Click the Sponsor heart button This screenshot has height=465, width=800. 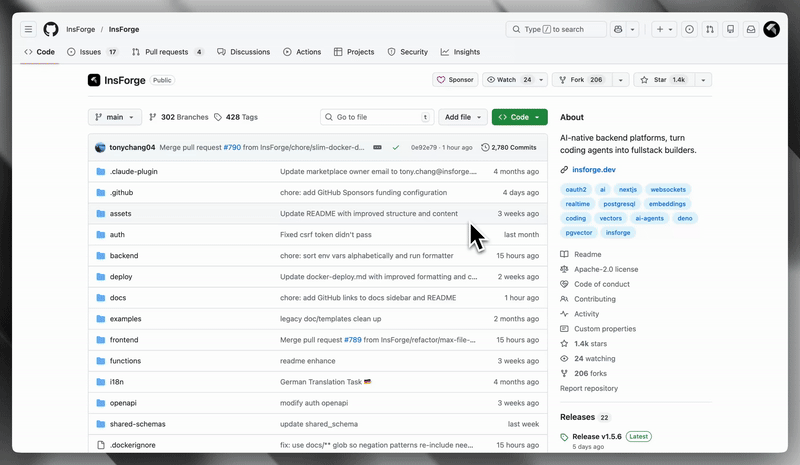point(455,80)
